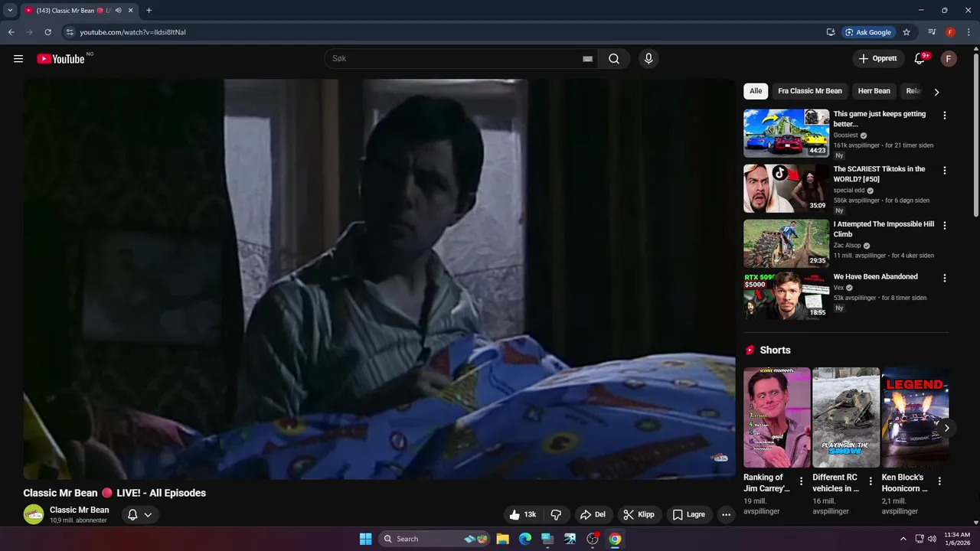Viewport: 980px width, 551px height.
Task: Open the Classic Mr Bean channel avatar
Action: (34, 514)
